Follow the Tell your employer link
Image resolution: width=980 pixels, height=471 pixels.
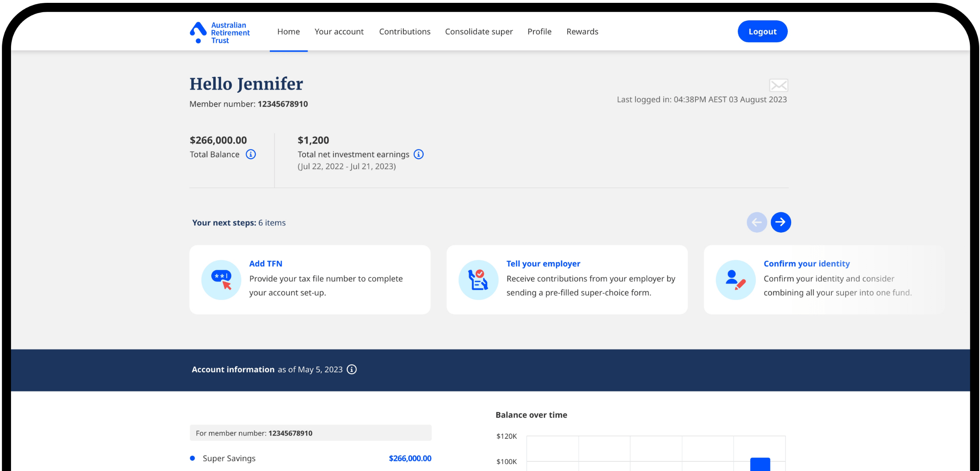point(543,264)
